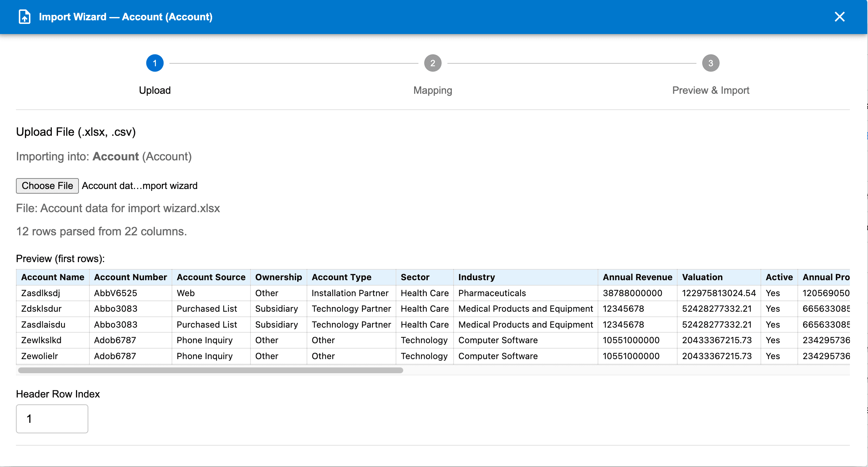The image size is (868, 467).
Task: Click the Installation Partner account type cell
Action: click(x=350, y=293)
